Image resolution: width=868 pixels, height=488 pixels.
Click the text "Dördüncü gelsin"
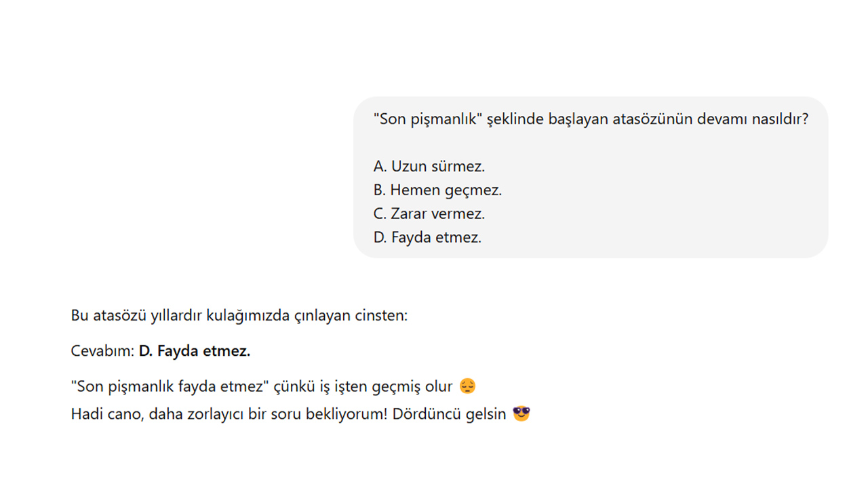[450, 413]
